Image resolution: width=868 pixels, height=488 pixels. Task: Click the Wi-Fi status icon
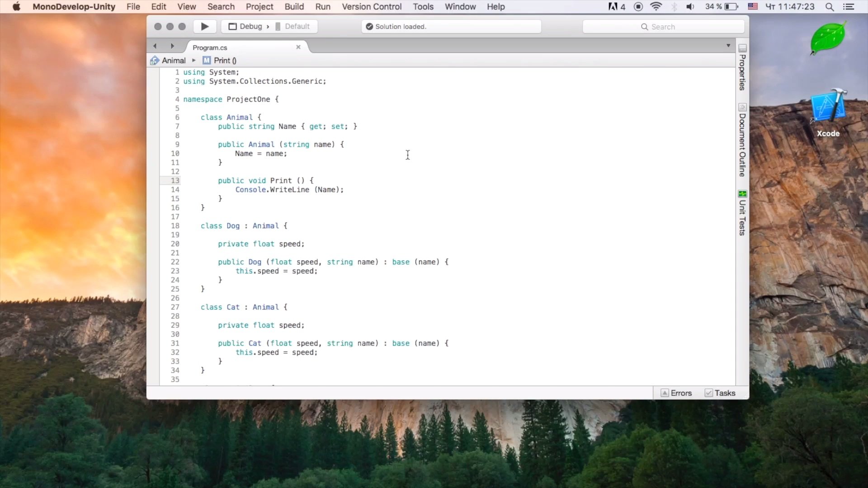pos(656,7)
